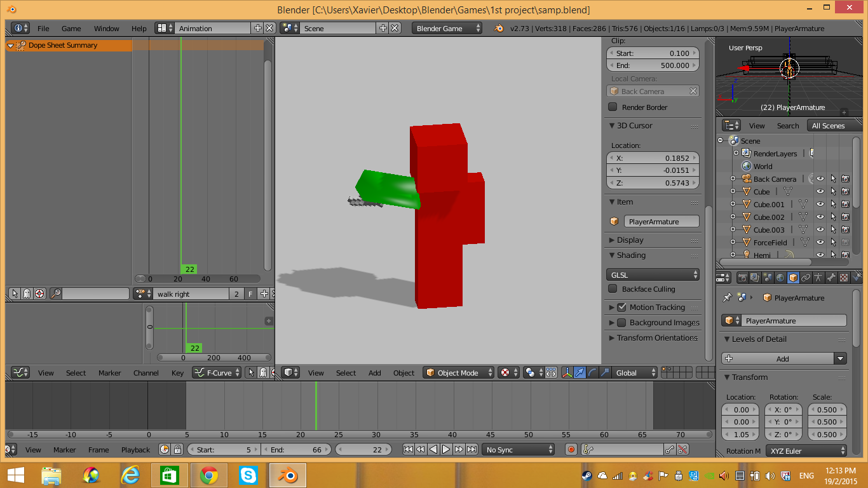Select the translate manipulator arrow icon

click(580, 372)
